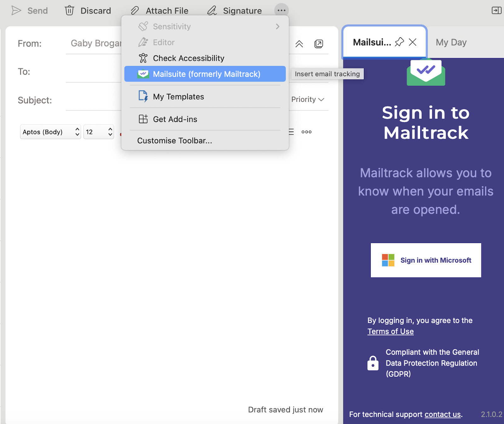Screen dimensions: 504x424
Task: Click into the Subject field
Action: tap(94, 100)
